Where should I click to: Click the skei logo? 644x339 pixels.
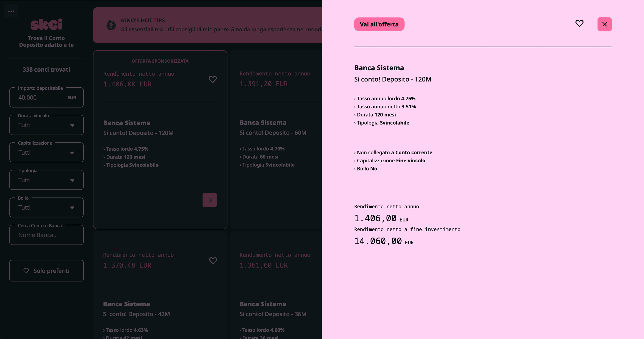(46, 24)
